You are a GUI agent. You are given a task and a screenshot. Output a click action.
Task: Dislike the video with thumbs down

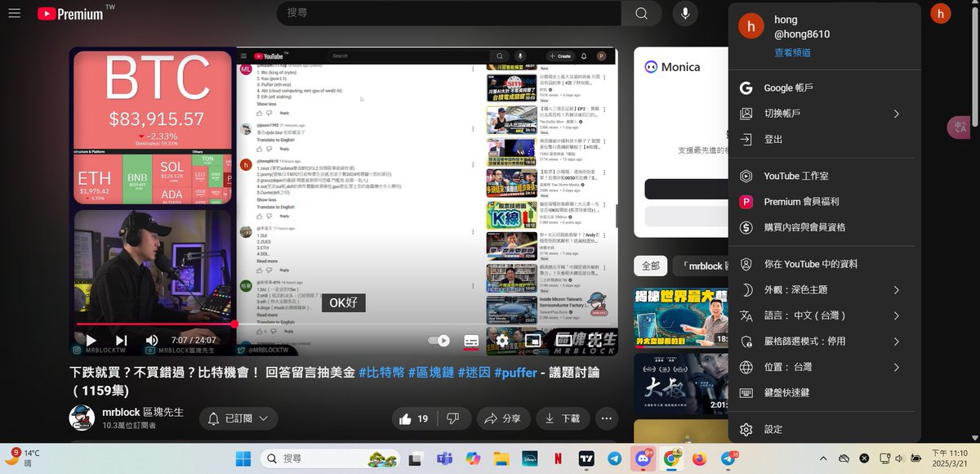(x=453, y=418)
